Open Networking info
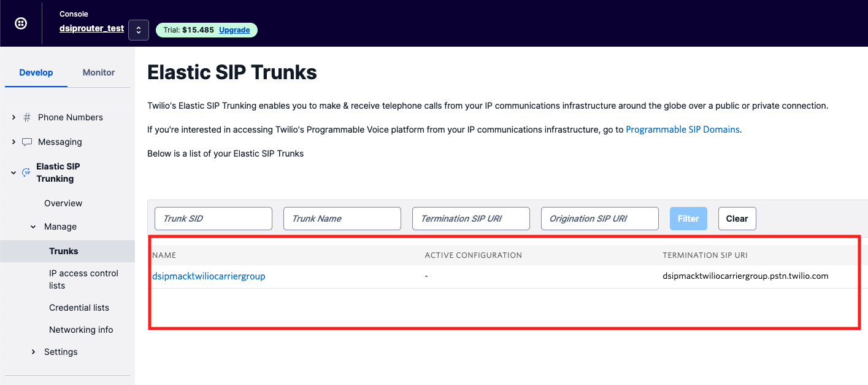This screenshot has width=868, height=385. click(x=81, y=329)
